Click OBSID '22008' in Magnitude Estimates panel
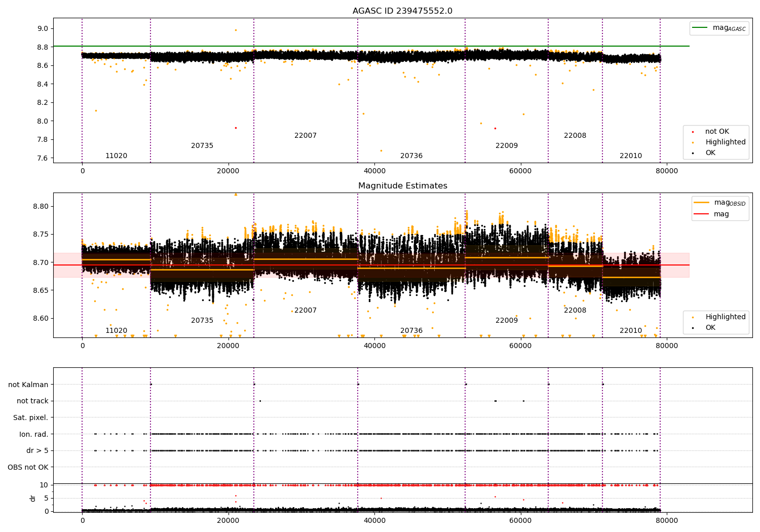The image size is (760, 532). 575,311
